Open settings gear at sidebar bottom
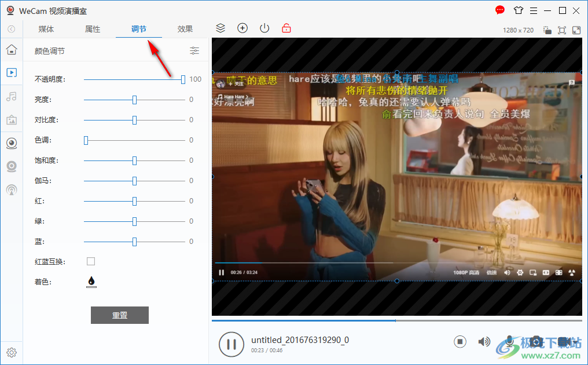 click(x=12, y=353)
